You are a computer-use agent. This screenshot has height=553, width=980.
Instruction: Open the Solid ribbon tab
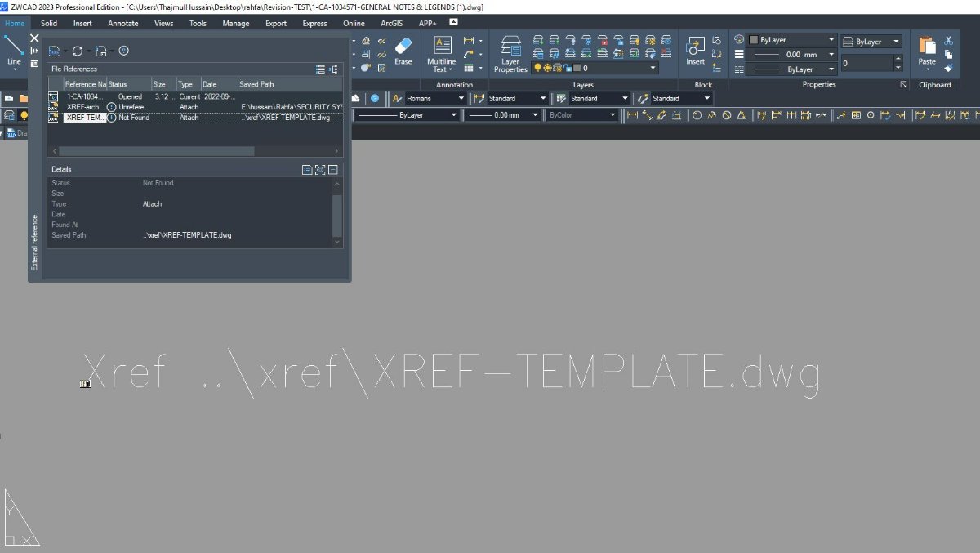(x=49, y=23)
